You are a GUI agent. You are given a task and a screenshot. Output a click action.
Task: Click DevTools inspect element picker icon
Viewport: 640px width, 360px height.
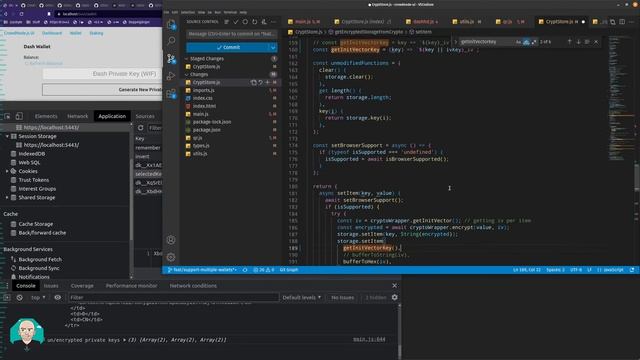[7, 116]
